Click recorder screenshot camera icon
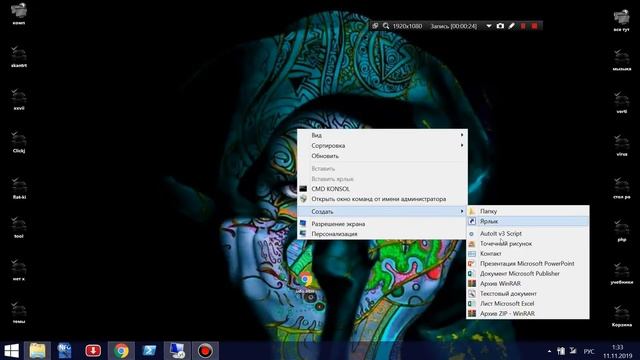 [500, 26]
